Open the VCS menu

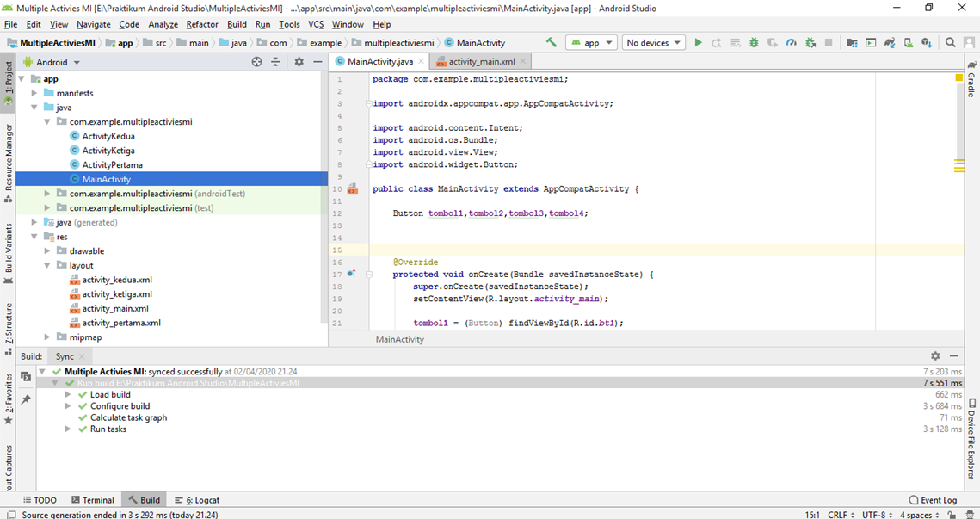[317, 24]
